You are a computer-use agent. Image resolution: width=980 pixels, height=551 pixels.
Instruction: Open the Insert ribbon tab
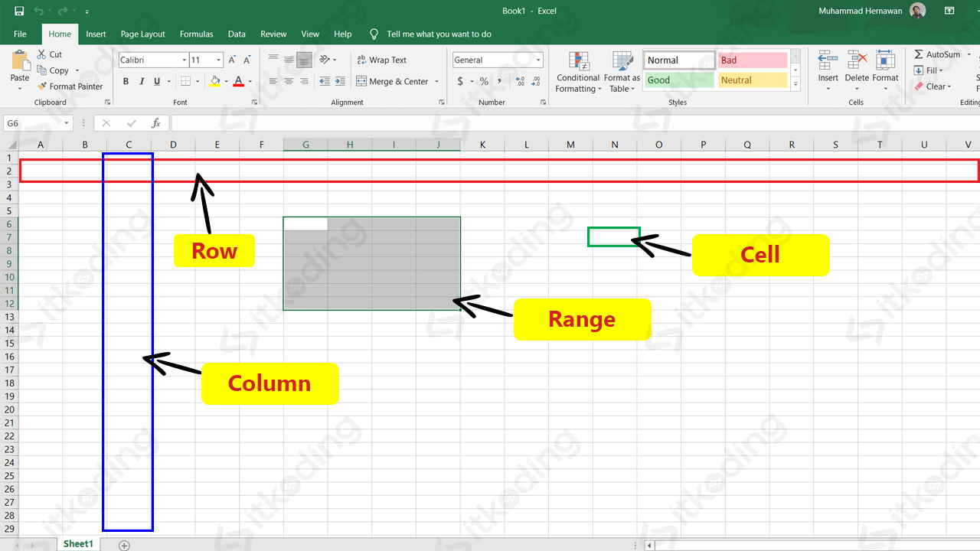pos(96,34)
